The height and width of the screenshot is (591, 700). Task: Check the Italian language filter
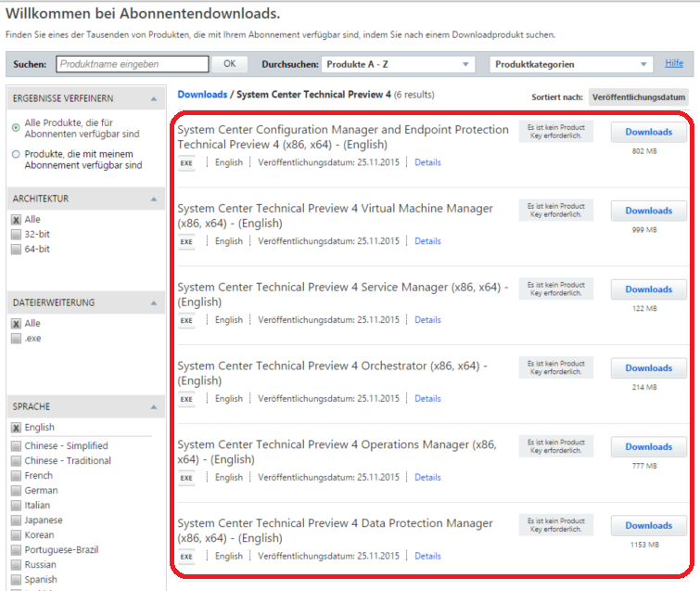tap(16, 506)
